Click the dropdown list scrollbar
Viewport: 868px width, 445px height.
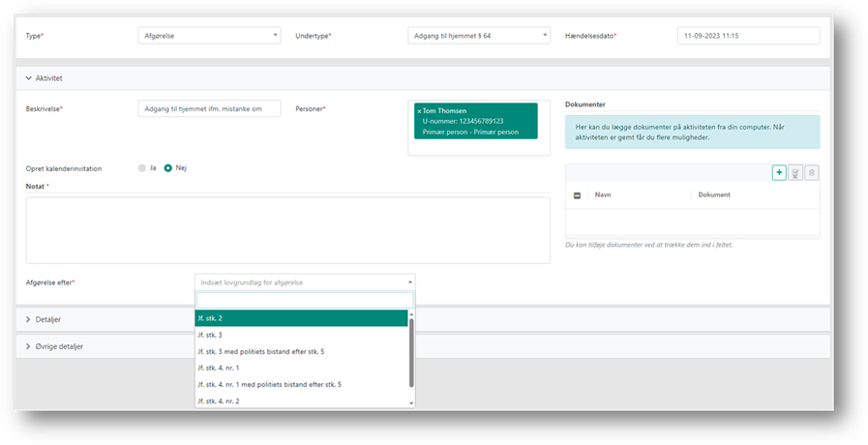(x=412, y=352)
